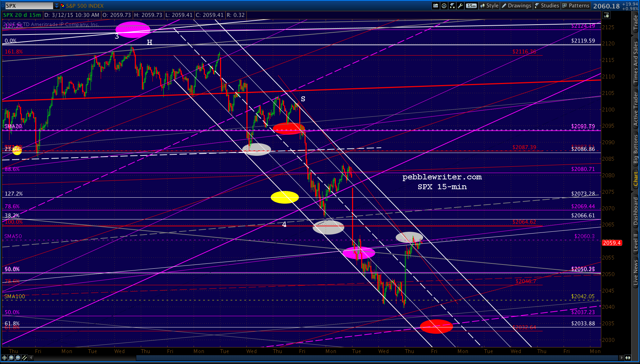Click the "S" shoulder annotation label
Screen dimensions: 640x364
[x=303, y=99]
